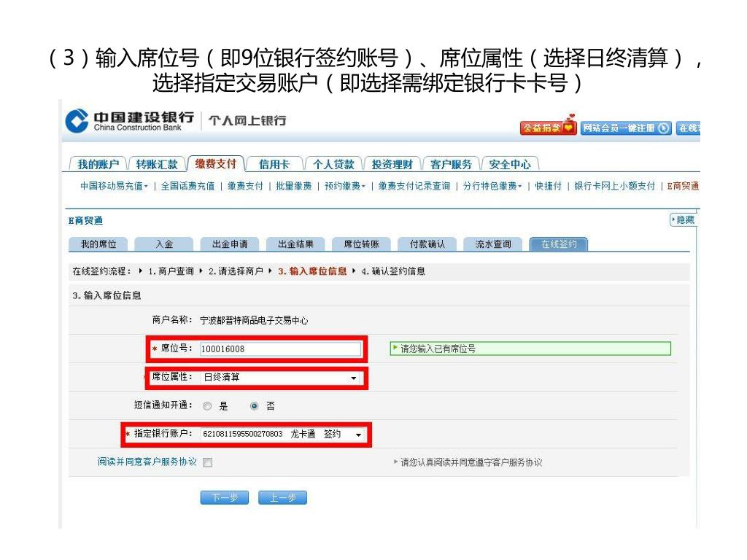This screenshot has width=747, height=560.
Task: Select 否 for 短信通知开通
Action: [x=255, y=406]
